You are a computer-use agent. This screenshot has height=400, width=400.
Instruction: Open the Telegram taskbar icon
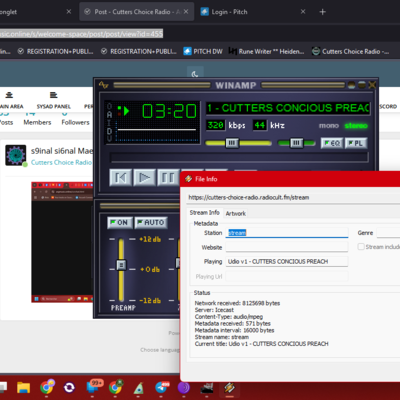[x=162, y=387]
